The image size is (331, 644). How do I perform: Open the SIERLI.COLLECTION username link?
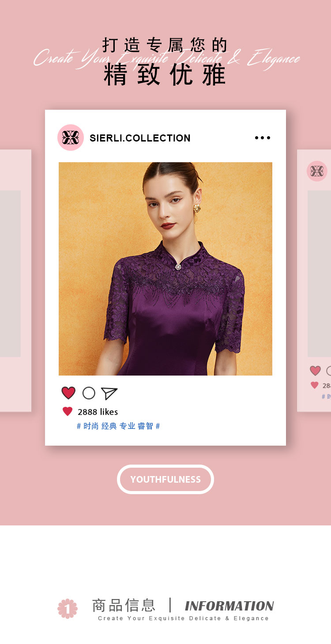pos(140,138)
